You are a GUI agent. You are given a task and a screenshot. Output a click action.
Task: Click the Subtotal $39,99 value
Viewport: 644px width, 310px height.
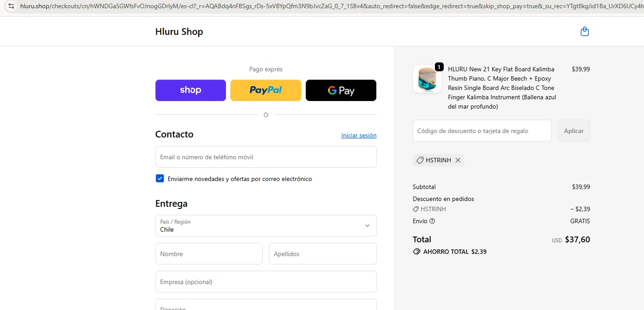pos(581,187)
